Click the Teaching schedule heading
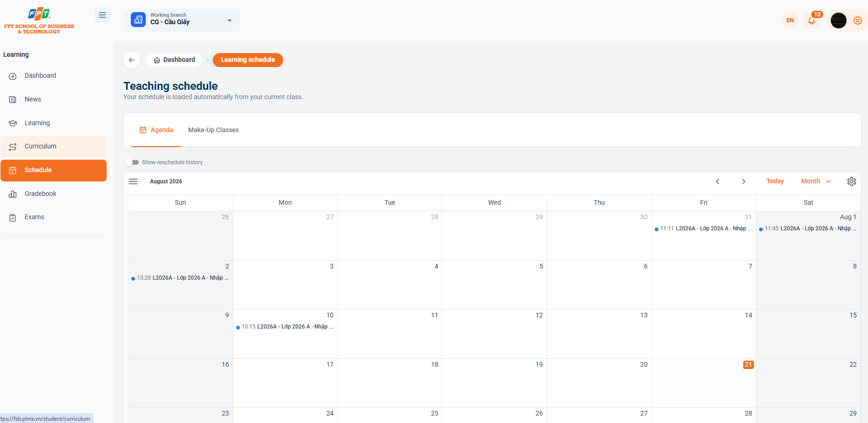The image size is (868, 423). pyautogui.click(x=170, y=86)
